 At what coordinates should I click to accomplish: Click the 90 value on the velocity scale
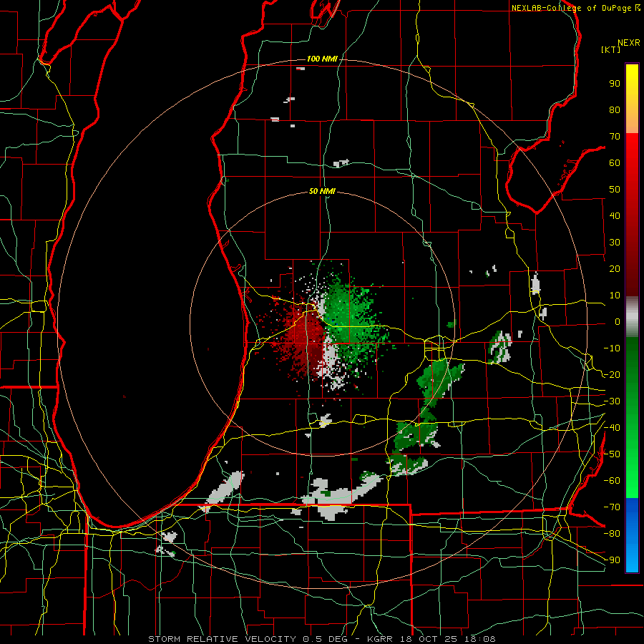615,84
